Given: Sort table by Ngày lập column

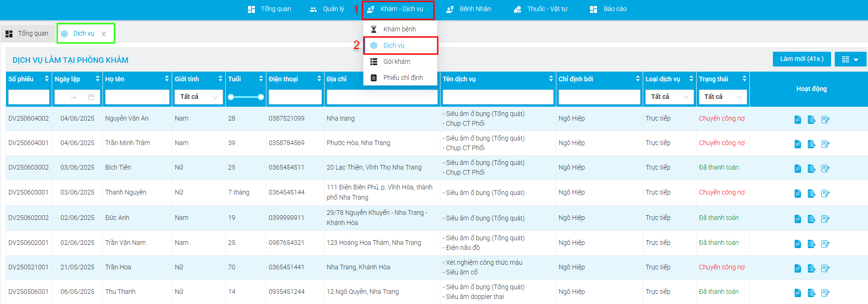Looking at the screenshot, I should 97,79.
